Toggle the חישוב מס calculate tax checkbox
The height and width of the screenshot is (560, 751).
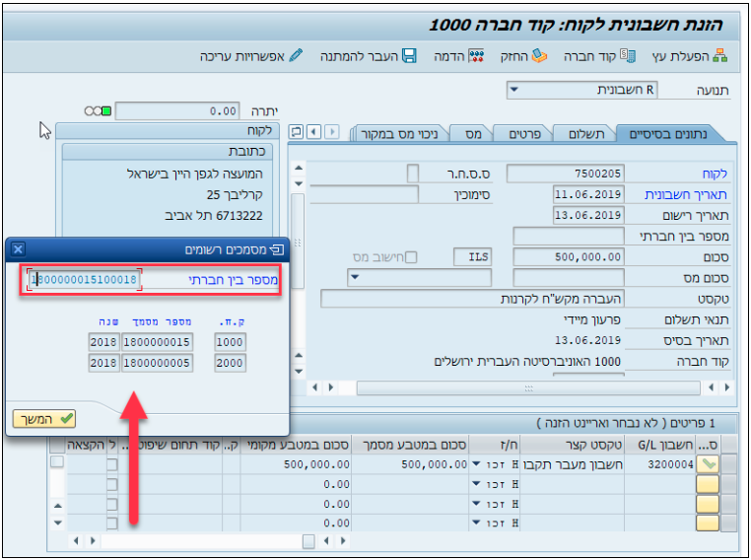pyautogui.click(x=410, y=257)
